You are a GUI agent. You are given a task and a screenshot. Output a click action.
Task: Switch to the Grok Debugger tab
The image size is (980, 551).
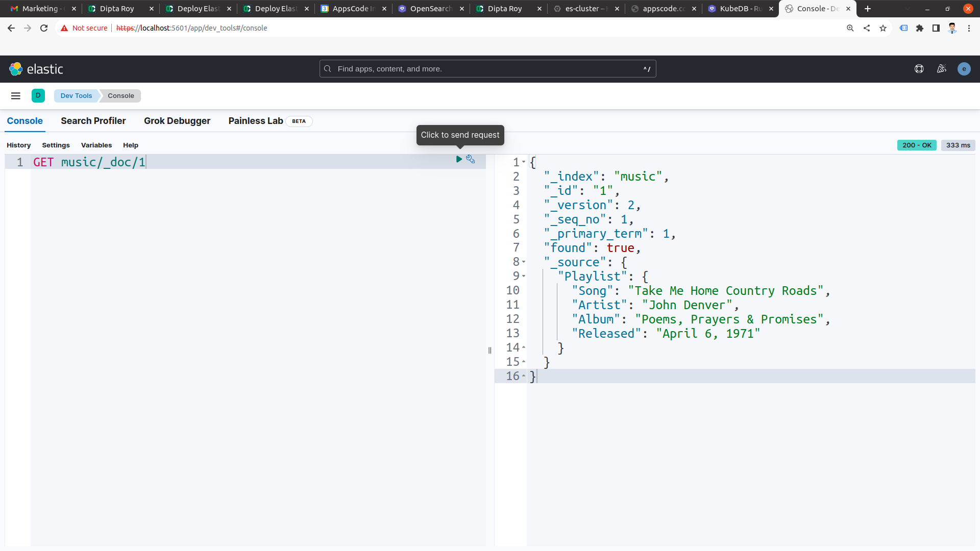click(177, 121)
